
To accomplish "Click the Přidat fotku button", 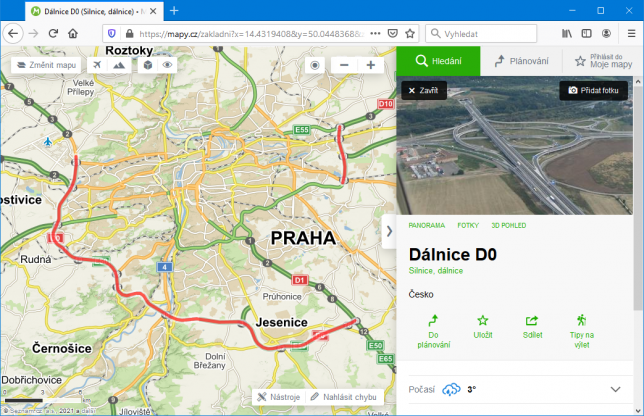I will point(593,90).
